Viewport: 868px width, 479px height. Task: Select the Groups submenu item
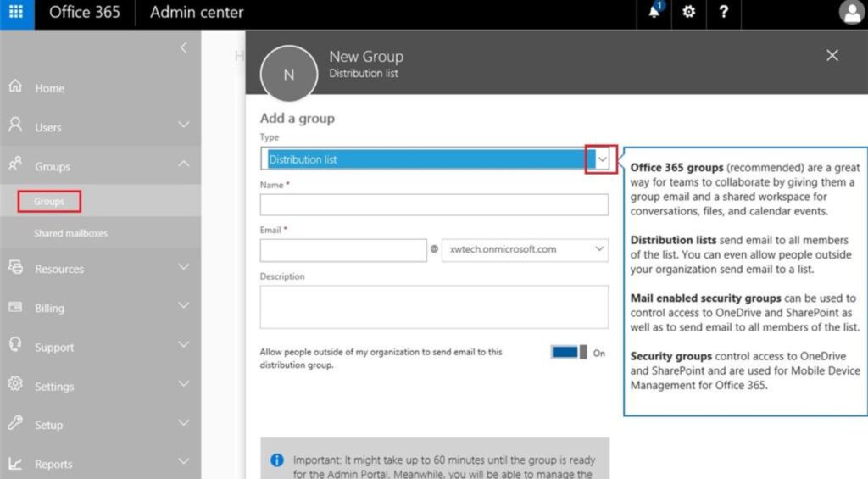coord(48,202)
